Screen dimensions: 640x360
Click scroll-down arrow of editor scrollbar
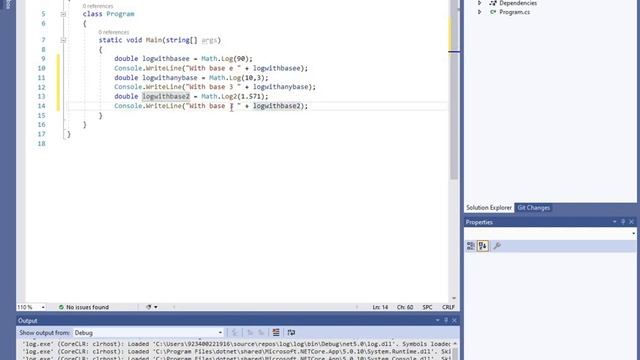[453, 298]
